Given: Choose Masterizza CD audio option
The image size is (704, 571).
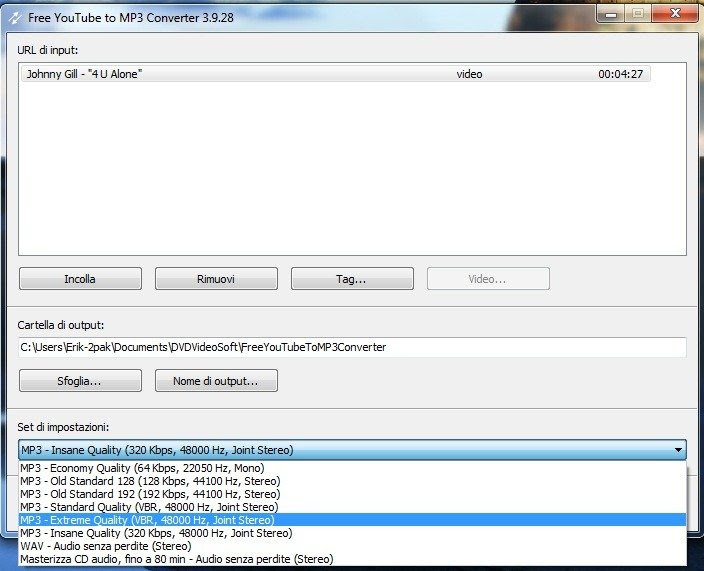Looking at the screenshot, I should 352,559.
